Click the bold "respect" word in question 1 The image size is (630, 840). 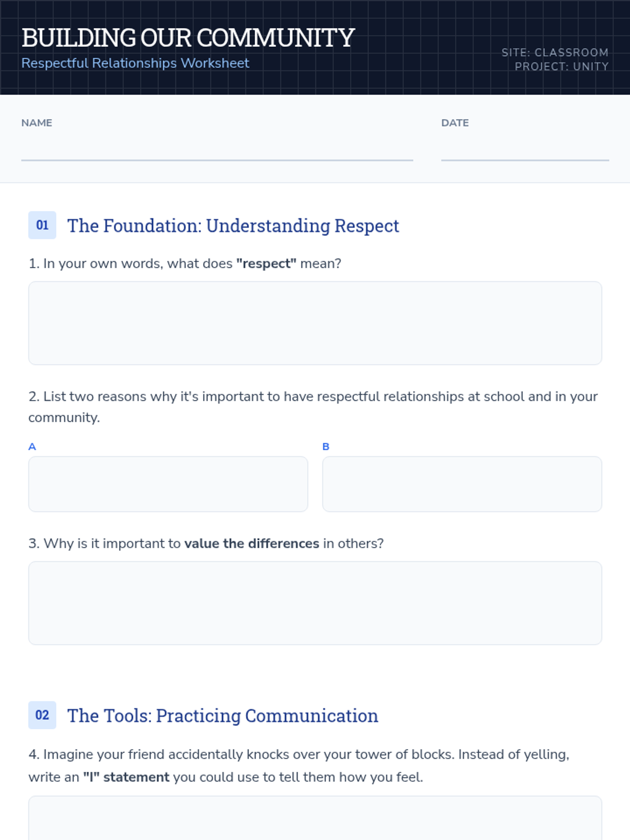coord(266,264)
